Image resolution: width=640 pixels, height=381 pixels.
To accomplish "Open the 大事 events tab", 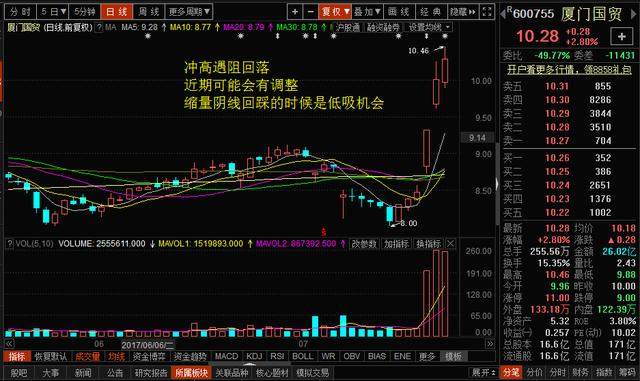I will [51, 373].
